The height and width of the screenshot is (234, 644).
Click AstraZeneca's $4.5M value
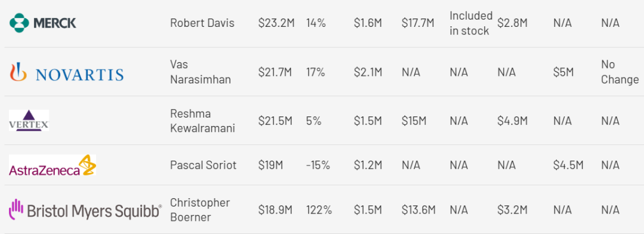pyautogui.click(x=568, y=165)
